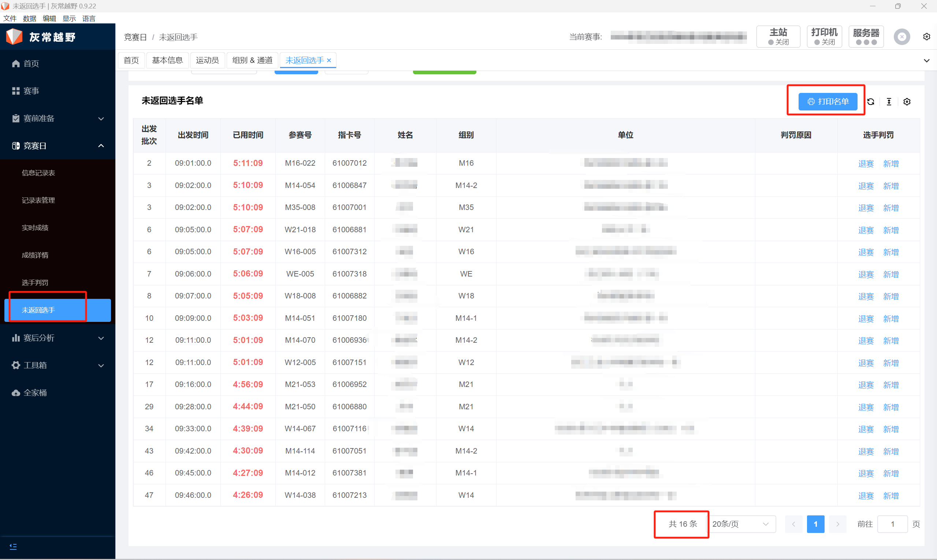This screenshot has height=560, width=937.
Task: Click the refresh icon beside 打印名单
Action: (x=870, y=102)
